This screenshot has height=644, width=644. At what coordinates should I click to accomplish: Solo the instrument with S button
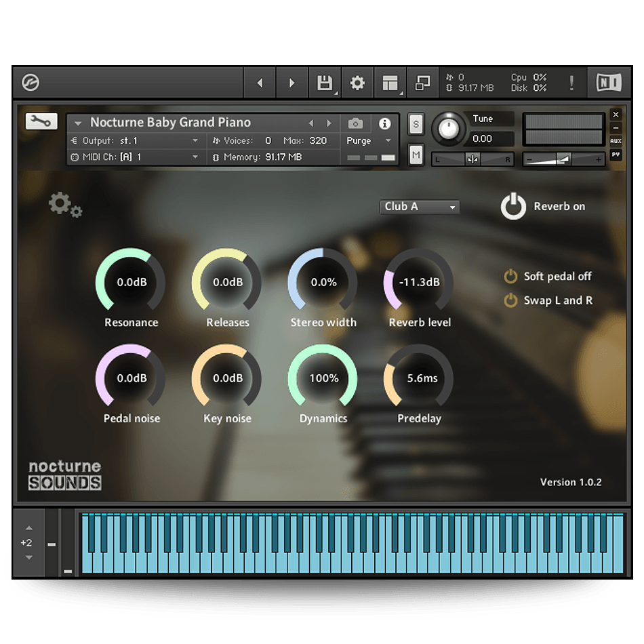[x=416, y=124]
